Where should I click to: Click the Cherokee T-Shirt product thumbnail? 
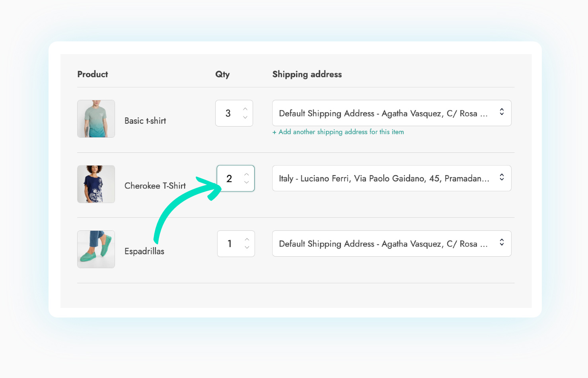coord(96,184)
